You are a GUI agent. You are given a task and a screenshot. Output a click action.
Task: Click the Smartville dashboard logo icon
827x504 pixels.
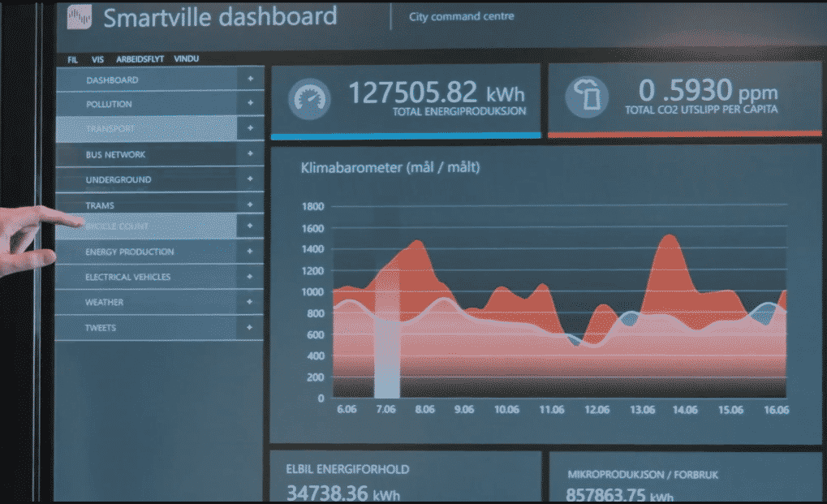click(80, 17)
